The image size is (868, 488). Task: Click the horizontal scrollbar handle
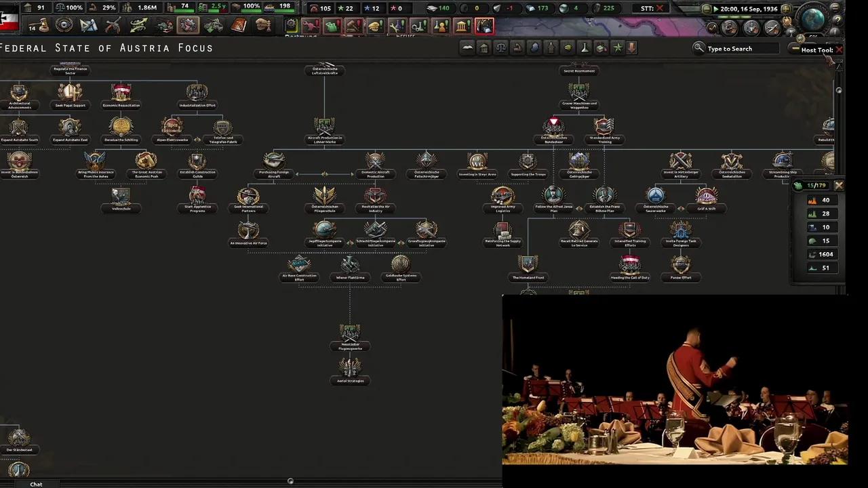pyautogui.click(x=290, y=481)
